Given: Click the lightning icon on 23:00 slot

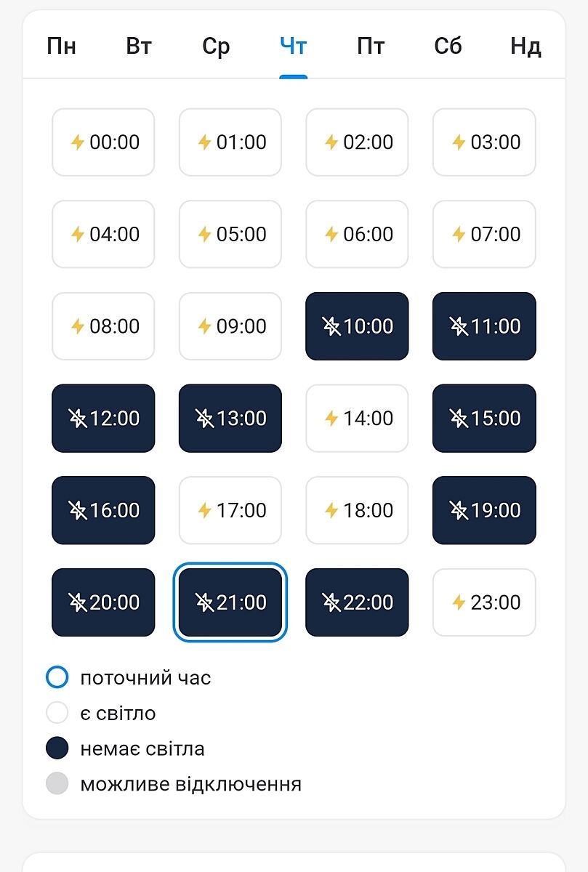Looking at the screenshot, I should [x=459, y=602].
